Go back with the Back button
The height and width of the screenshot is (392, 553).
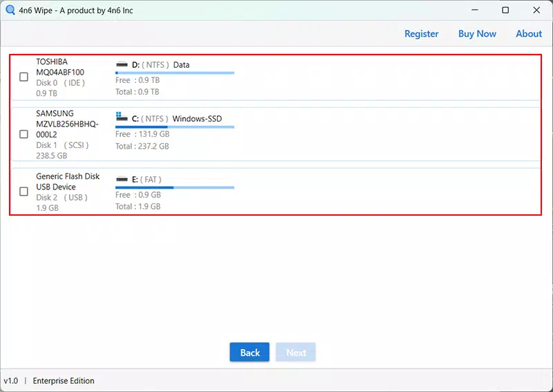click(250, 352)
